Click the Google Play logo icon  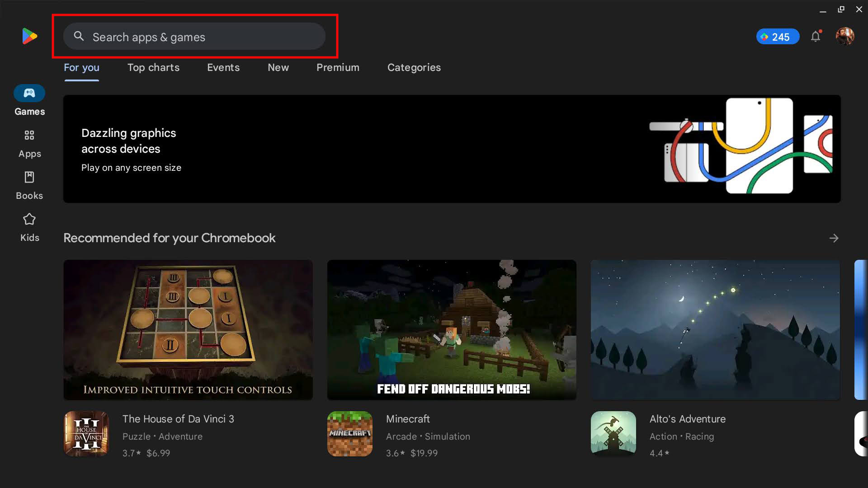pyautogui.click(x=29, y=36)
